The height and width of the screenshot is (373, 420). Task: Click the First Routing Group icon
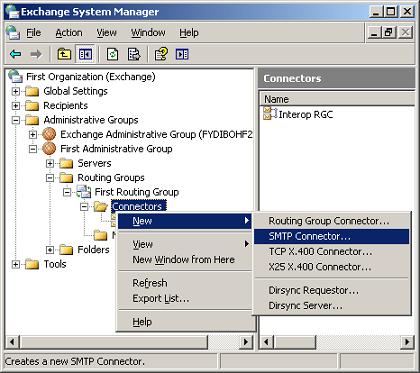(84, 192)
